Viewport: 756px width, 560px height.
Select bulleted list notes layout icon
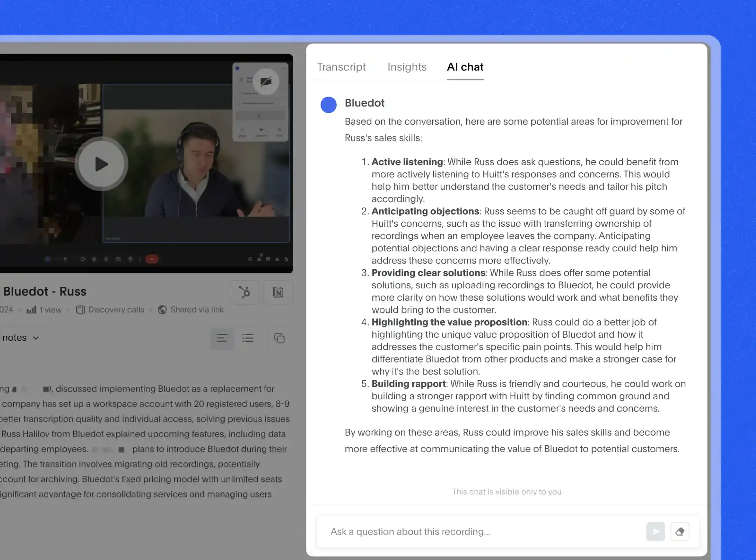point(248,338)
